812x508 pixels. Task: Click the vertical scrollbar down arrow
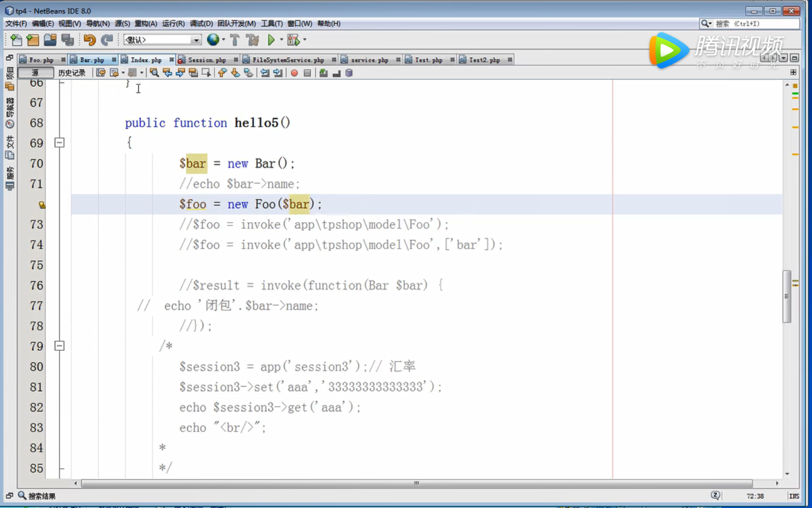point(787,474)
